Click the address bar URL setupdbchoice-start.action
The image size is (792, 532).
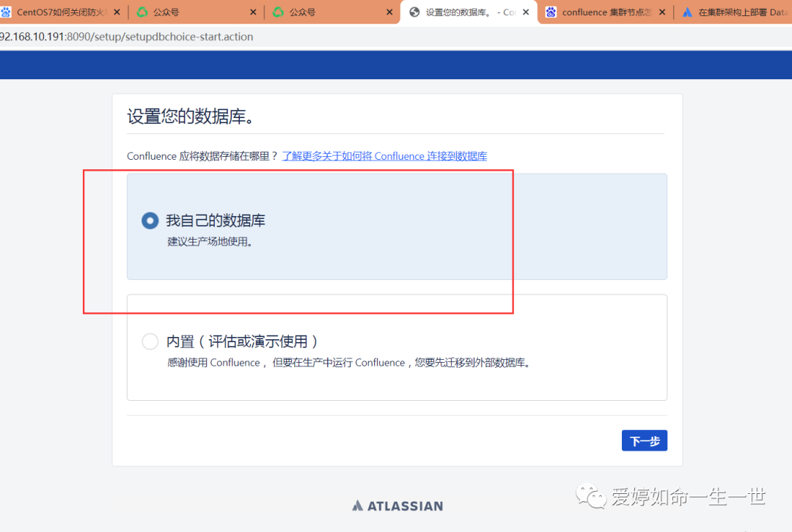point(126,37)
